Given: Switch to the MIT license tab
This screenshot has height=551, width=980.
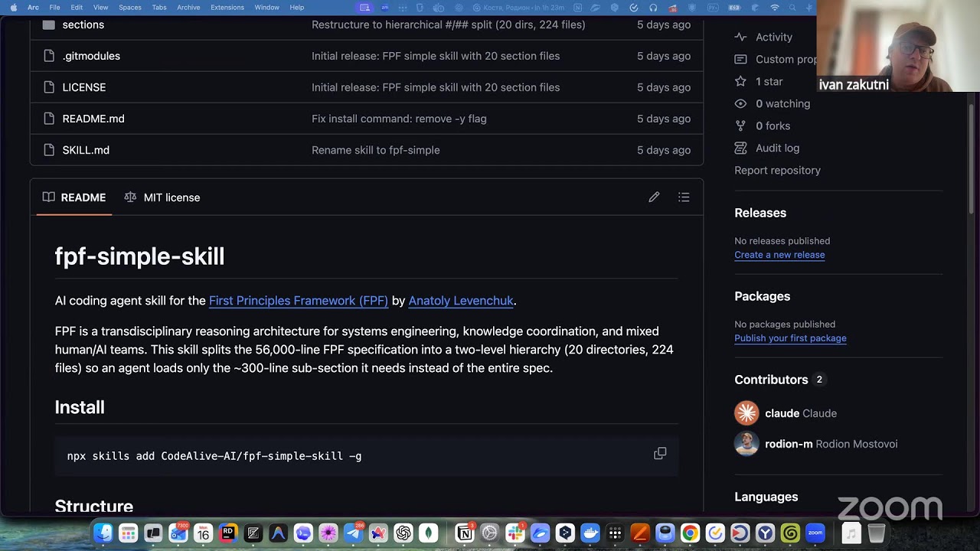Looking at the screenshot, I should (162, 197).
